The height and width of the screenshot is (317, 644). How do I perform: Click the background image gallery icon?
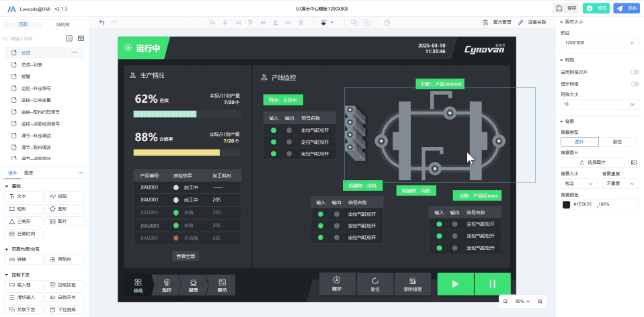633,163
